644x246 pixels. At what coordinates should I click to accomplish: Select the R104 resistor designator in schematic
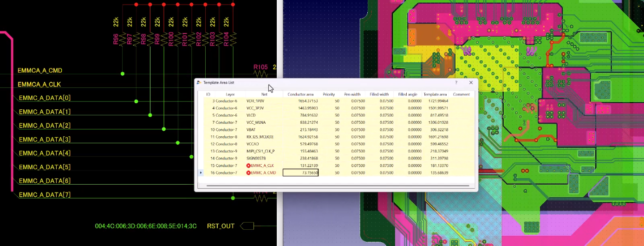click(226, 39)
